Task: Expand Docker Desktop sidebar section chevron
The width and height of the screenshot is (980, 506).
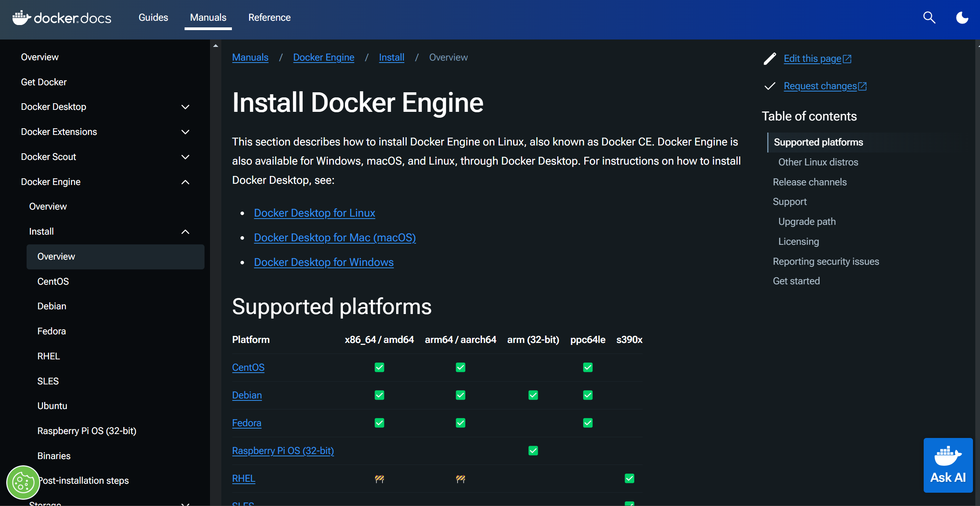Action: (185, 107)
